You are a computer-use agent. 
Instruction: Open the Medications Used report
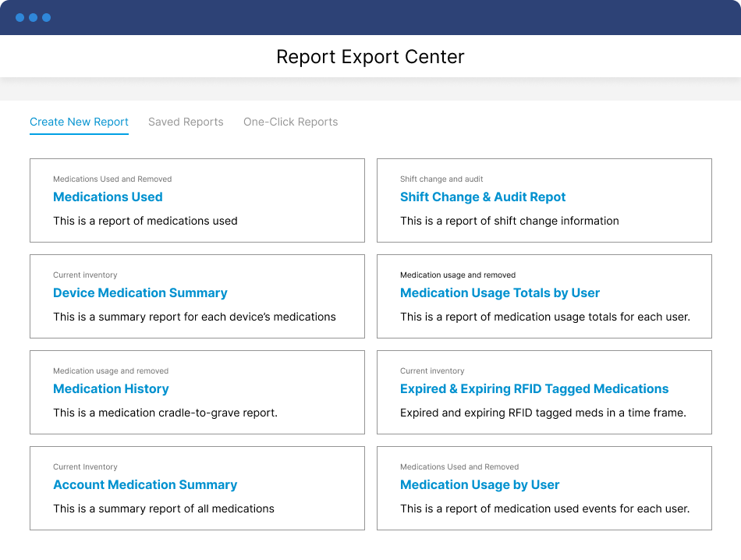(108, 197)
